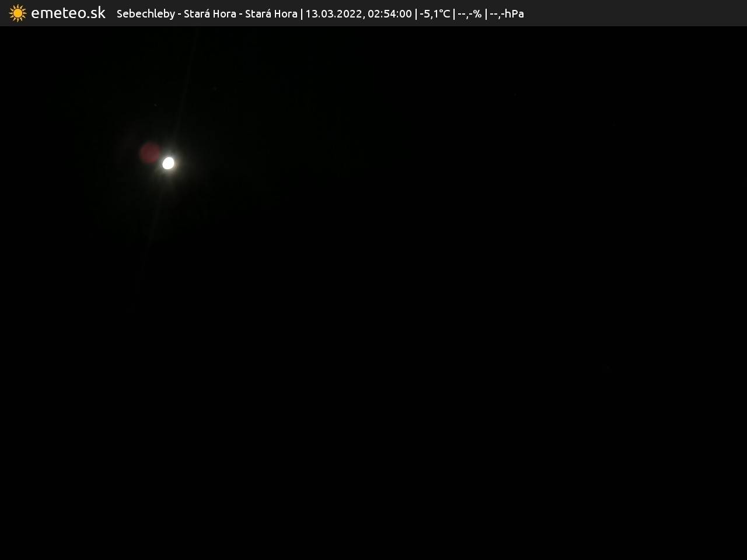Click the separator between humidity and pressure
The width and height of the screenshot is (747, 560).
486,14
